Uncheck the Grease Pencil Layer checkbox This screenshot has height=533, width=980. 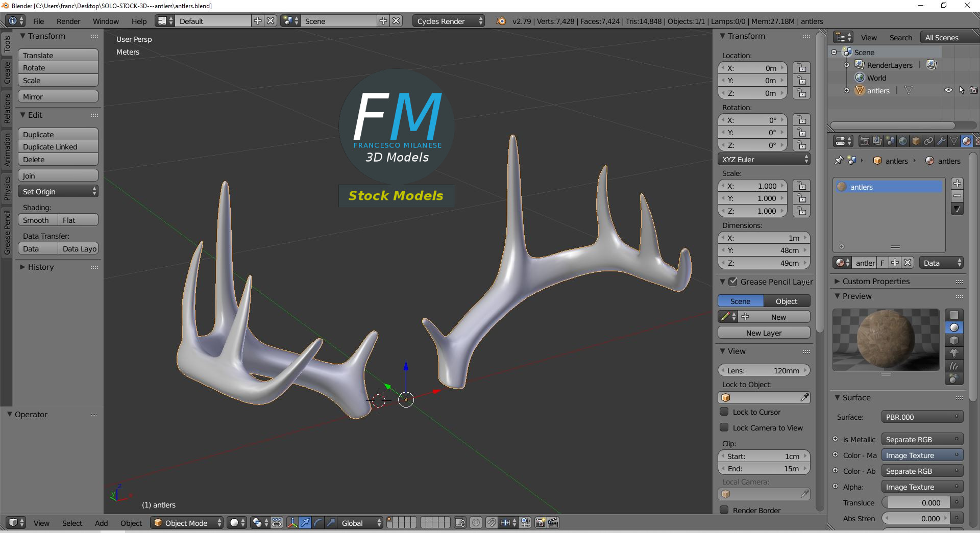pyautogui.click(x=733, y=282)
